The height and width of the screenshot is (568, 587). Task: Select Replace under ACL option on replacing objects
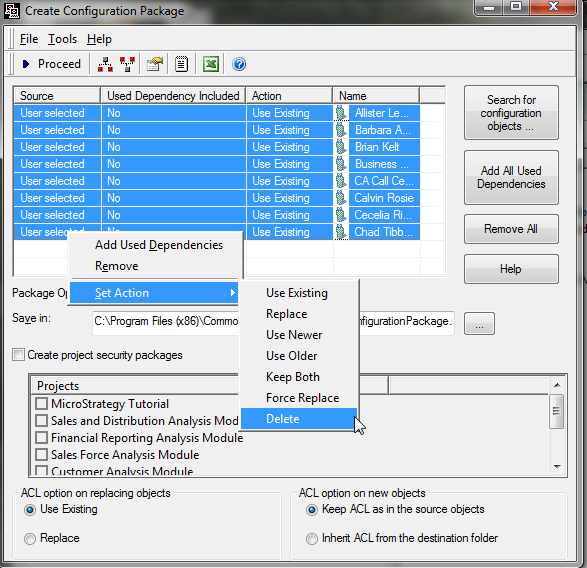click(30, 538)
